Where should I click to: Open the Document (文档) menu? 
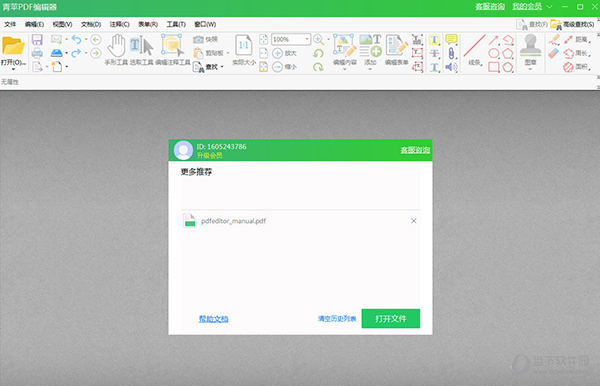pyautogui.click(x=91, y=24)
